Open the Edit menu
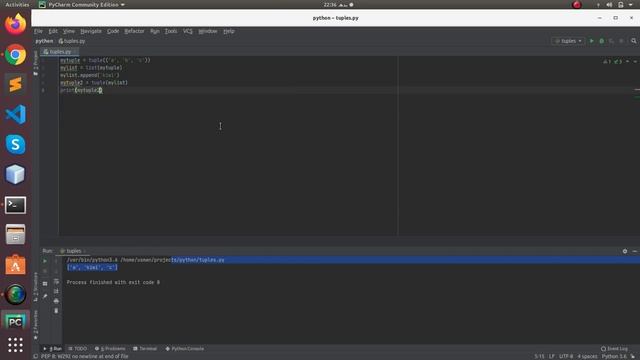This screenshot has height=360, width=640. [x=53, y=31]
